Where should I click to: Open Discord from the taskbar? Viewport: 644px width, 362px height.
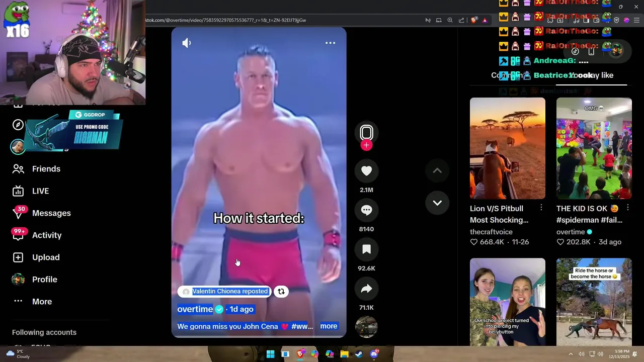click(x=374, y=354)
